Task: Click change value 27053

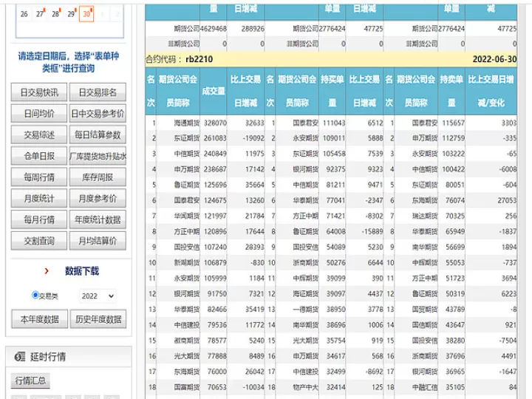Action: pos(507,200)
